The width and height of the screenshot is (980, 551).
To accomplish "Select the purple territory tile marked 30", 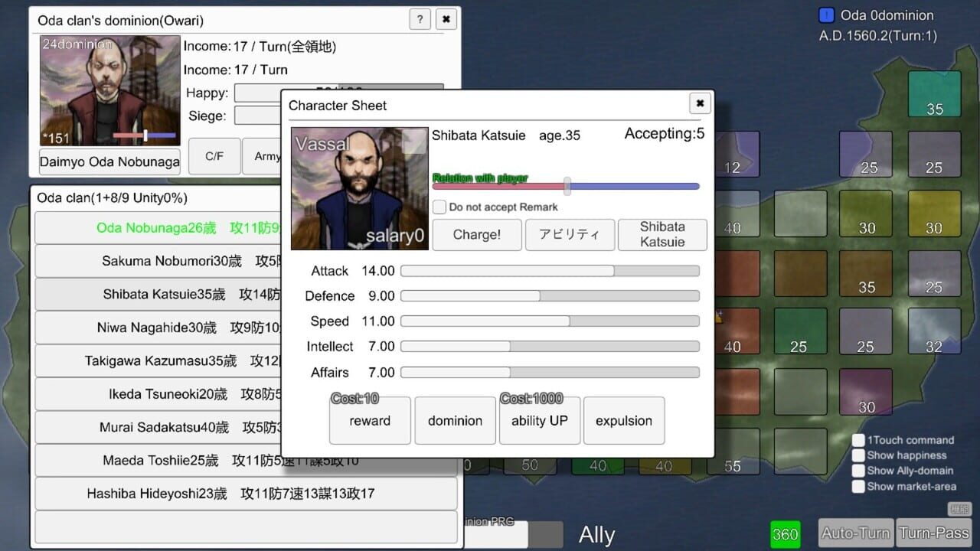I will click(866, 392).
